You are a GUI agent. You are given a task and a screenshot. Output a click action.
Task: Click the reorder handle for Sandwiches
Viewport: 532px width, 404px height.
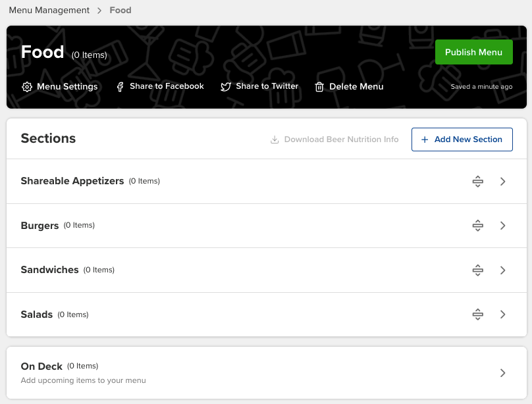[477, 270]
